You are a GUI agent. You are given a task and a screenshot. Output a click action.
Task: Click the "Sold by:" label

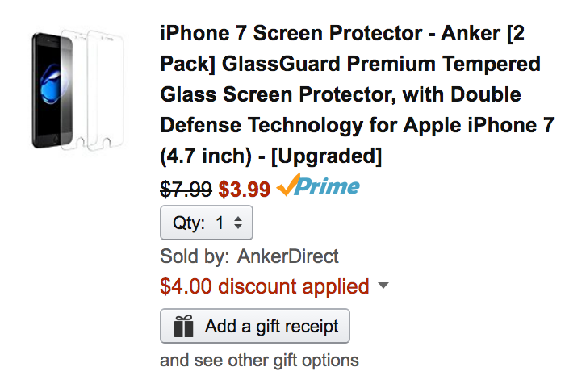pos(195,256)
